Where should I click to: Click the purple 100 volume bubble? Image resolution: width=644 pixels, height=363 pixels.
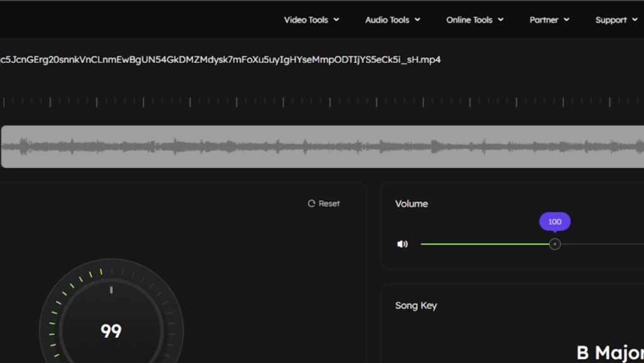click(x=555, y=221)
